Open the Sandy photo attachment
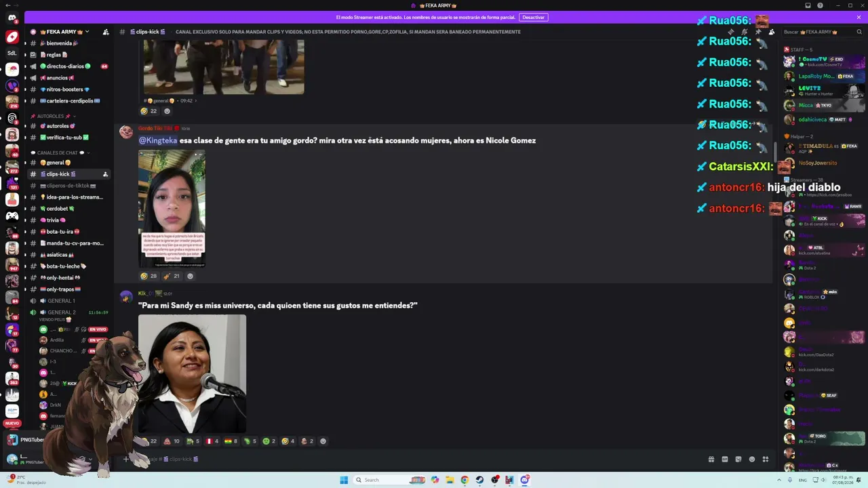Screen dimensions: 868x488 [193, 373]
